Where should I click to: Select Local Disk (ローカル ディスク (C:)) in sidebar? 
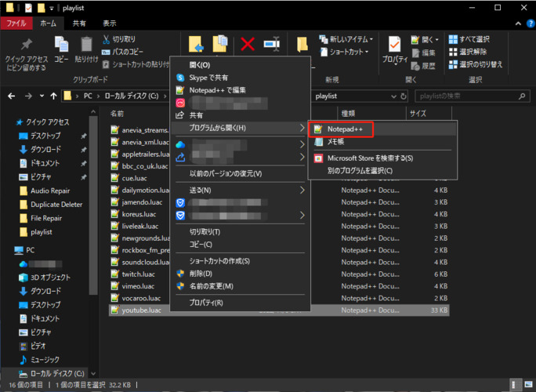(x=52, y=373)
